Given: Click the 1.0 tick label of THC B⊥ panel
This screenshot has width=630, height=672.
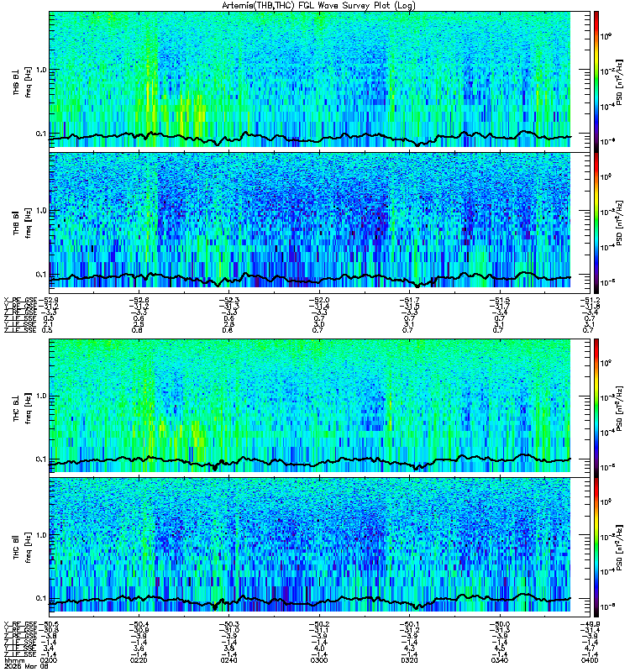Looking at the screenshot, I should pos(41,396).
